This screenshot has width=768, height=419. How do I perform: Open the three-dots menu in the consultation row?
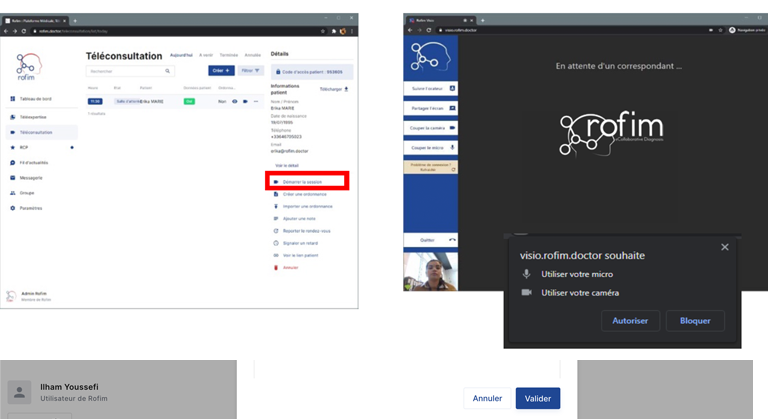256,101
